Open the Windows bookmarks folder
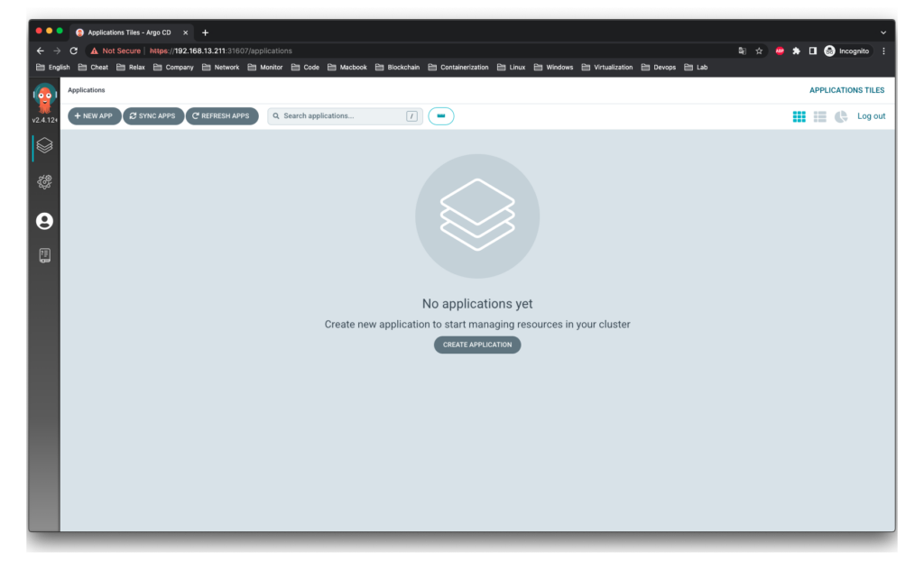924x570 pixels. (553, 67)
